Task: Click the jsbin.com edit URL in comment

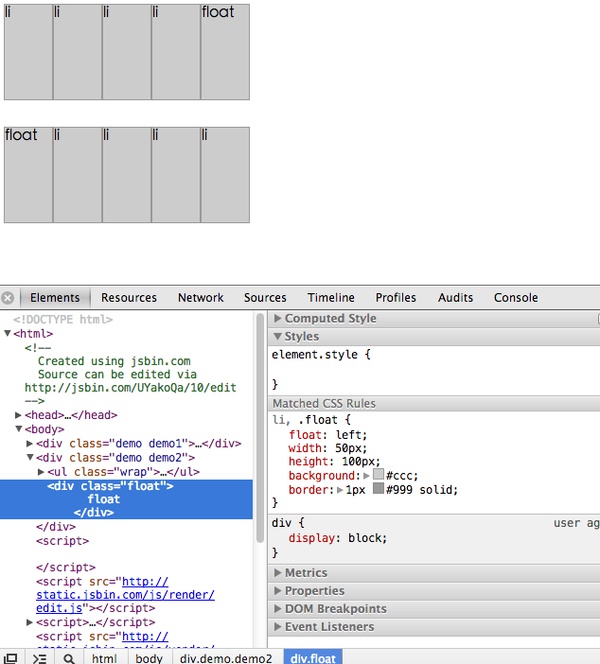Action: tap(130, 387)
